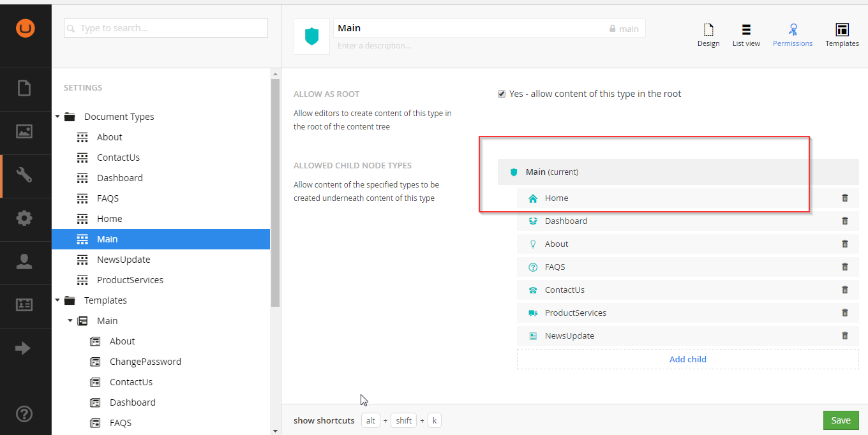Click the scroll down arrow of tree scrollbar
This screenshot has width=868, height=435.
(275, 431)
